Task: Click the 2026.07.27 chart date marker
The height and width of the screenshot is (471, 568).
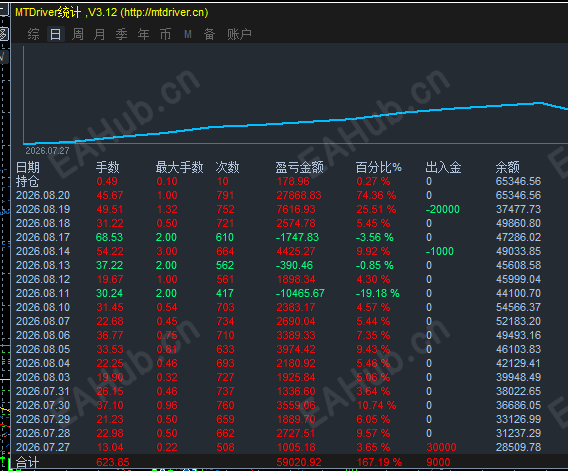Action: [47, 151]
